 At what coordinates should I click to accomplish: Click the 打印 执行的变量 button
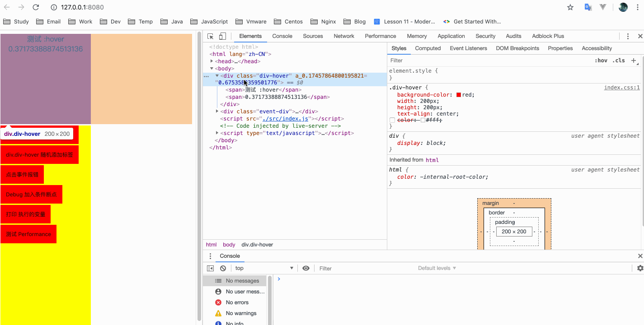[x=25, y=214]
